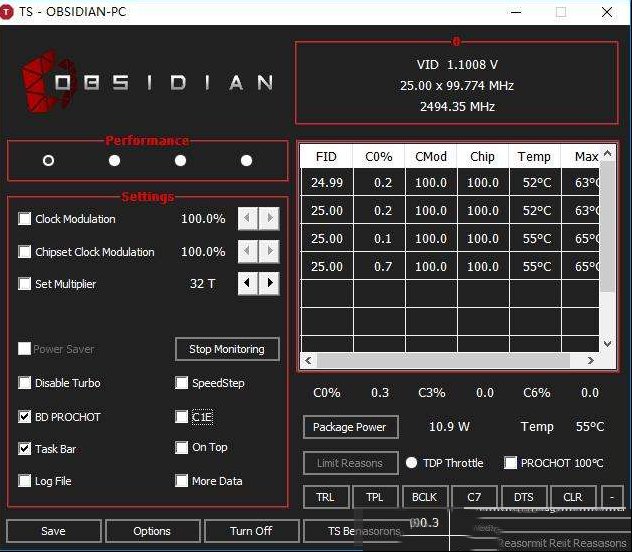Select the second Performance profile radio button

click(x=114, y=161)
